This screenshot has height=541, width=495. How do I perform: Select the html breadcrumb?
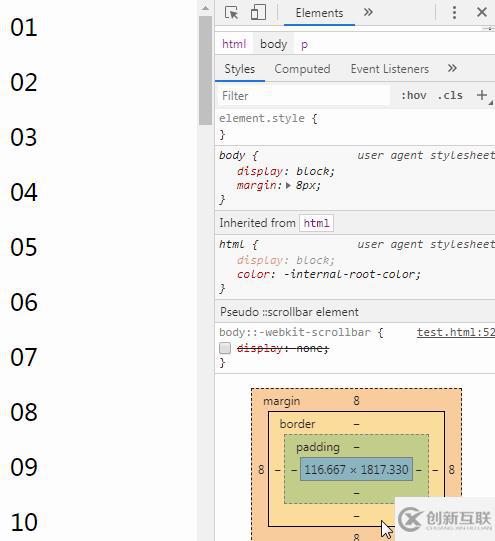[234, 44]
